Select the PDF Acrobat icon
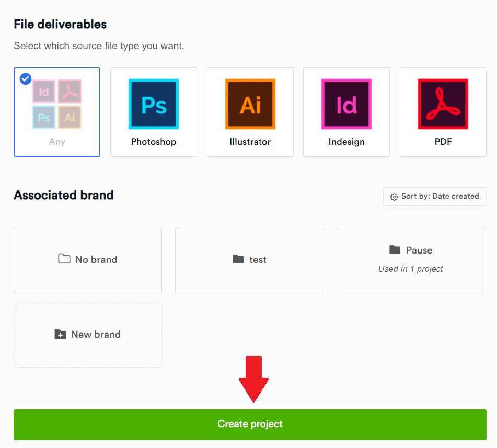497x448 pixels. (x=443, y=104)
